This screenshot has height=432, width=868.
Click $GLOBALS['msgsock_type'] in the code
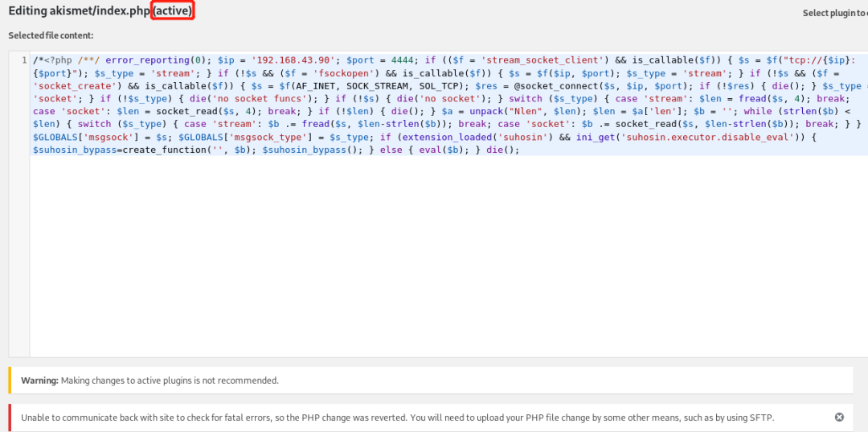(x=247, y=138)
